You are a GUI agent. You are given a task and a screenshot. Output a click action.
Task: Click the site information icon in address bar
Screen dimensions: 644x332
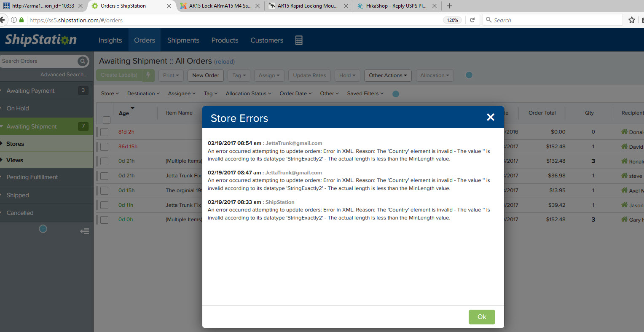point(13,20)
